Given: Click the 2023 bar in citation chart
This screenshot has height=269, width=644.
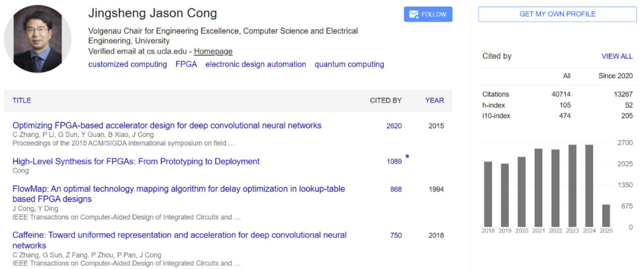Looking at the screenshot, I should 572,185.
